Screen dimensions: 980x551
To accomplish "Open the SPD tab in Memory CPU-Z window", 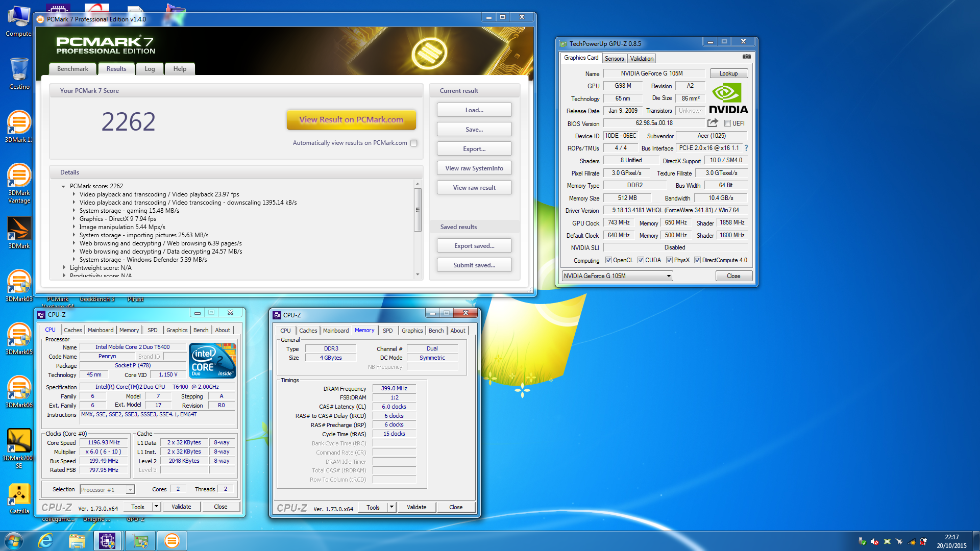I will point(388,331).
